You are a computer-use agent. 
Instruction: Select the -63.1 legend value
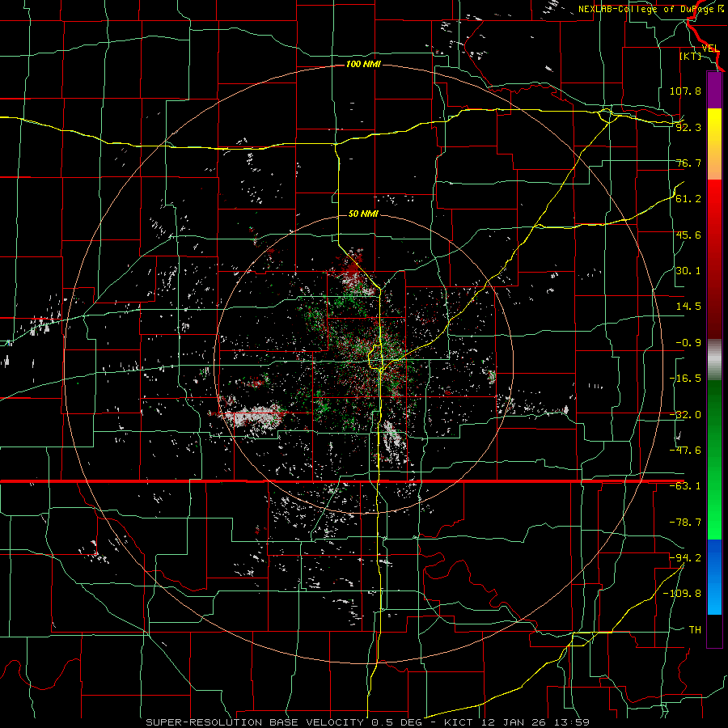685,486
